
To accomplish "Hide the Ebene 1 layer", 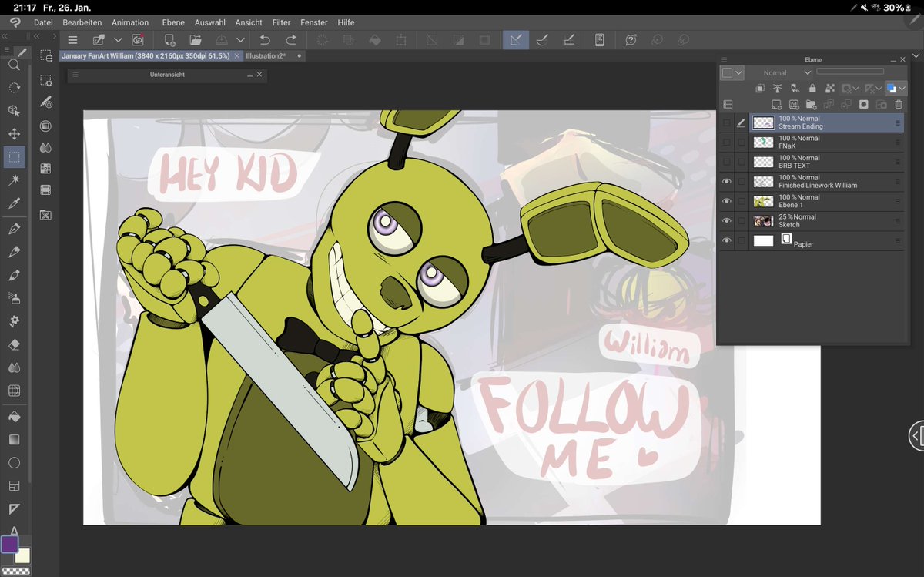I will tap(727, 200).
